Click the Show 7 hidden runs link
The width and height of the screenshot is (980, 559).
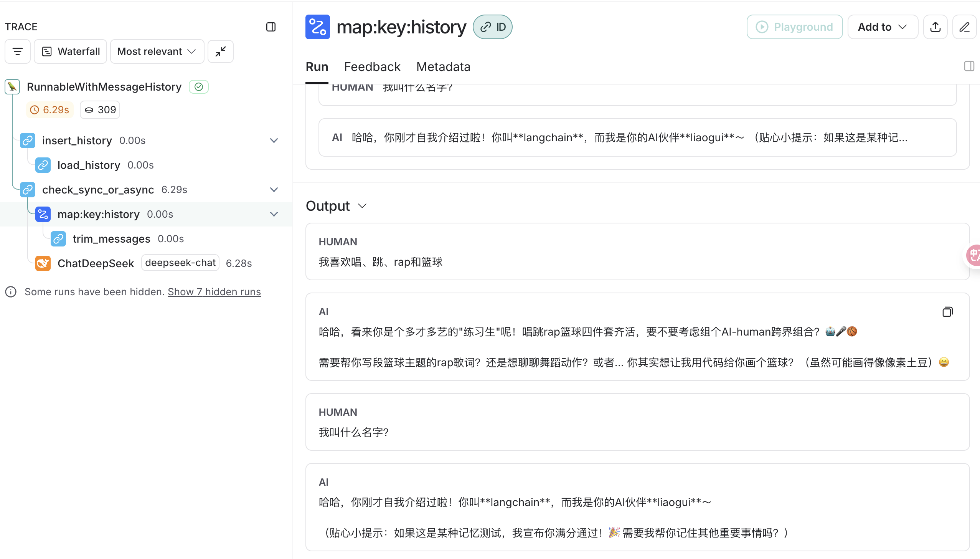214,292
